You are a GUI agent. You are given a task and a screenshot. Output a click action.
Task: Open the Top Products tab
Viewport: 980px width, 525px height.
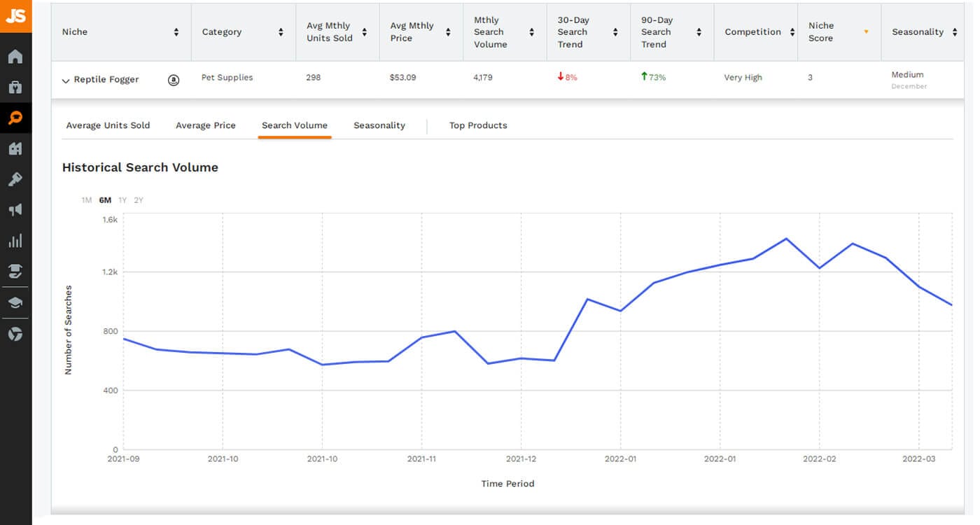tap(478, 125)
